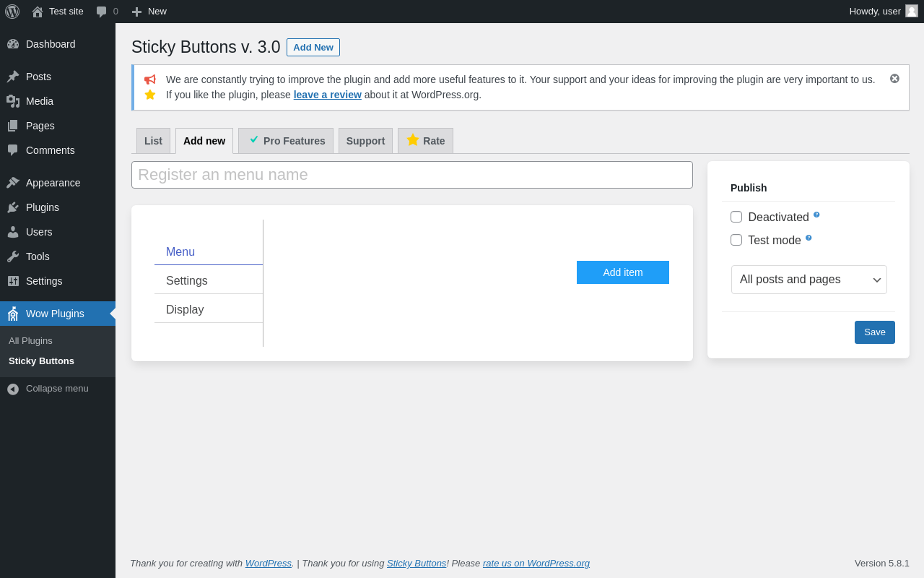
Task: Dismiss the review notice with the X icon
Action: point(894,78)
